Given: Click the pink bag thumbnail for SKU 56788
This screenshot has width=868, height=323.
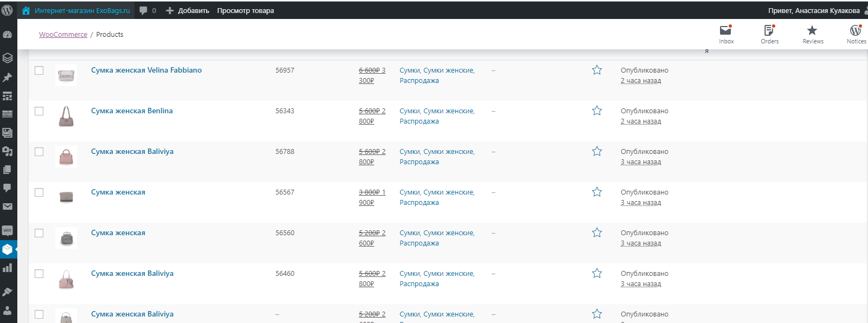Looking at the screenshot, I should click(66, 157).
